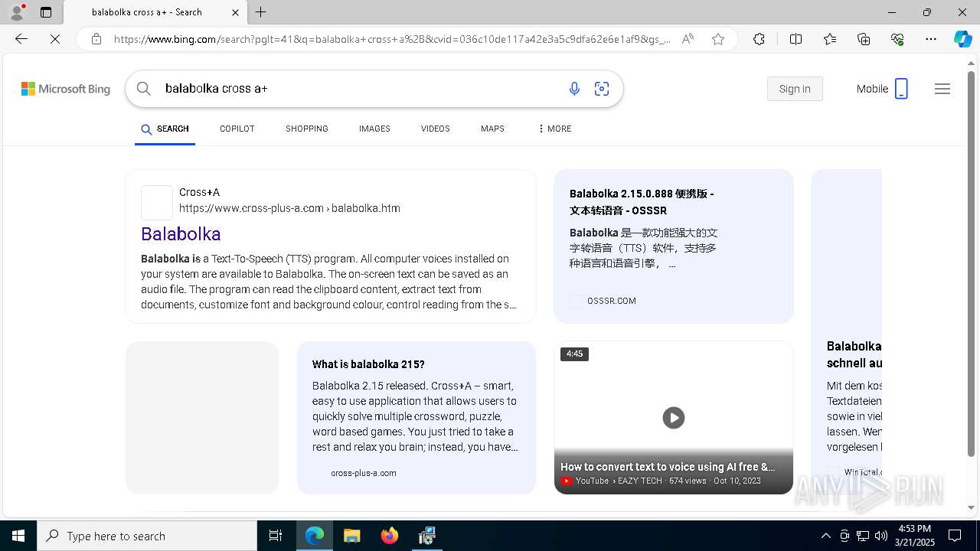Launch Firefox from the taskbar
980x551 pixels.
(x=389, y=536)
